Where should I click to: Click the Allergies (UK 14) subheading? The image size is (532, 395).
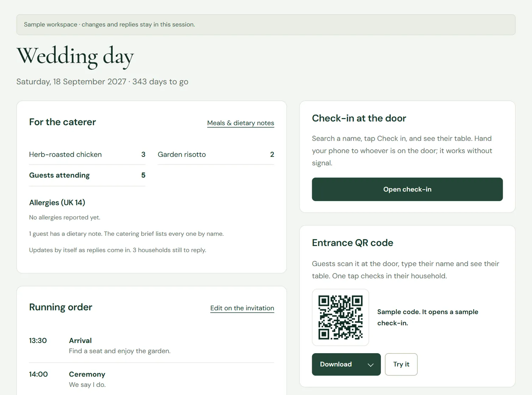coord(57,202)
